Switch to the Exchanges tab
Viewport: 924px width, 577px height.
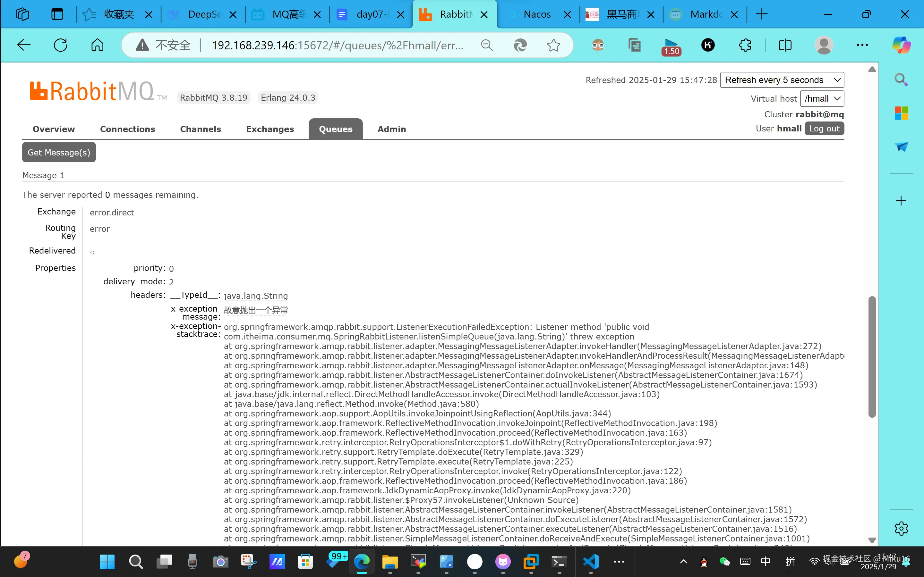click(269, 129)
